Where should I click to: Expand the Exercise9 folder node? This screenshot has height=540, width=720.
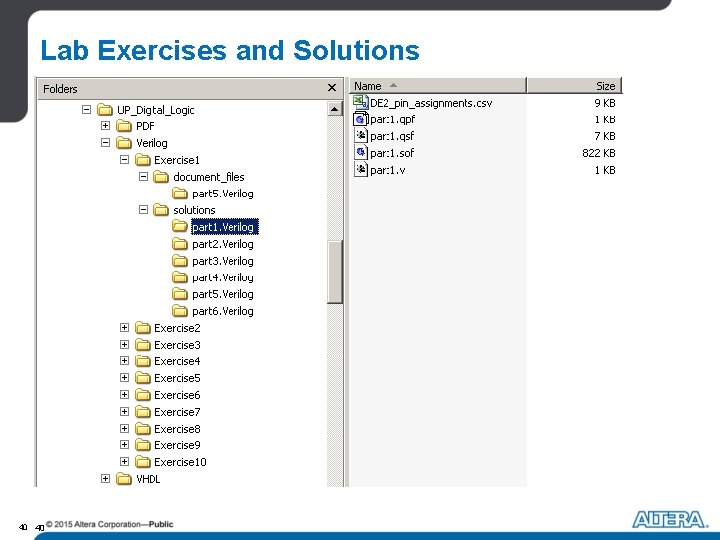124,444
